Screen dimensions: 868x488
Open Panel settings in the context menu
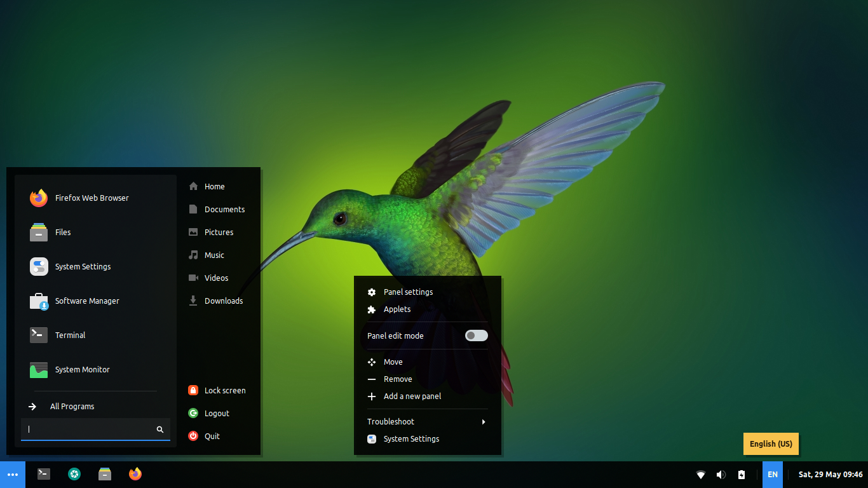pyautogui.click(x=428, y=292)
